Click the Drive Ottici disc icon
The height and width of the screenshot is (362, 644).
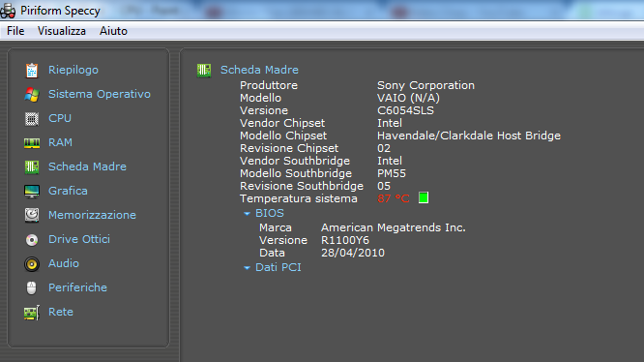point(32,239)
